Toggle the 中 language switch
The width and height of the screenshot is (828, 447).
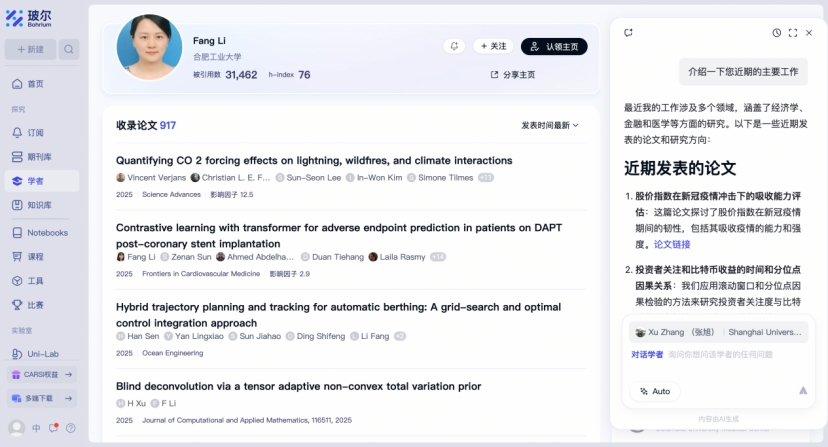(x=36, y=428)
